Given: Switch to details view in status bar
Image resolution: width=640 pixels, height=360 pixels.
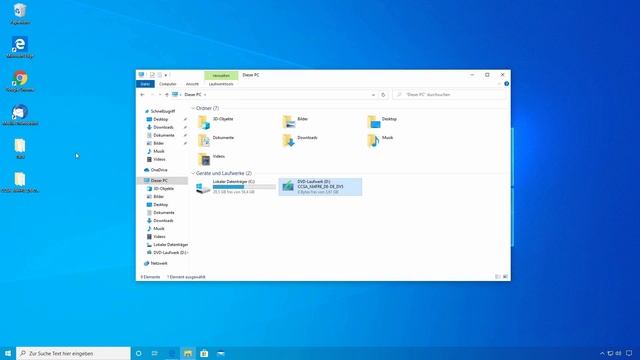Looking at the screenshot, I should (x=498, y=277).
